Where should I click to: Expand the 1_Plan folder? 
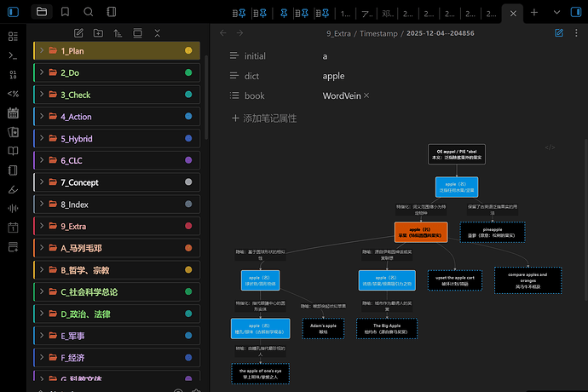coord(42,51)
